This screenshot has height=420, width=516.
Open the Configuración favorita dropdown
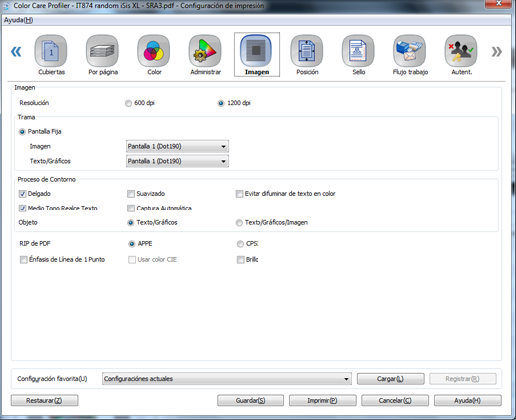pyautogui.click(x=227, y=379)
